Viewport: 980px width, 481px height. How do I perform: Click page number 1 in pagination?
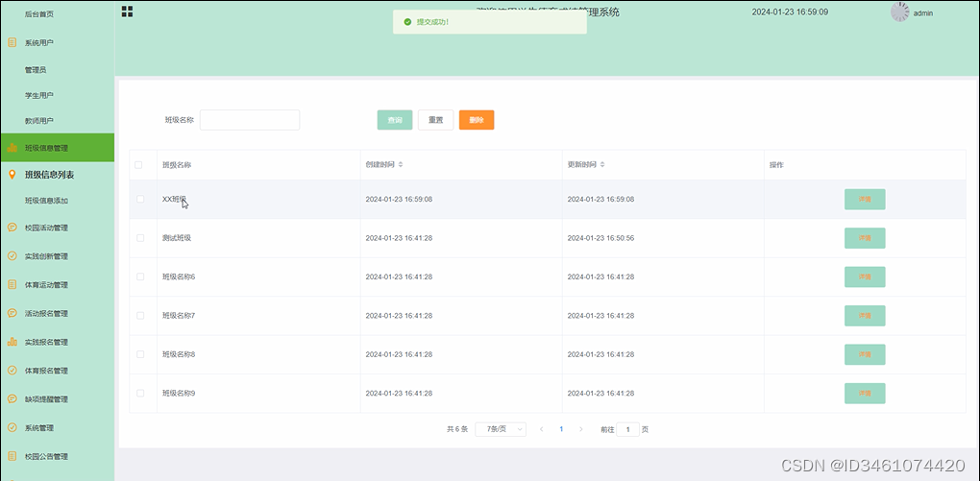561,429
